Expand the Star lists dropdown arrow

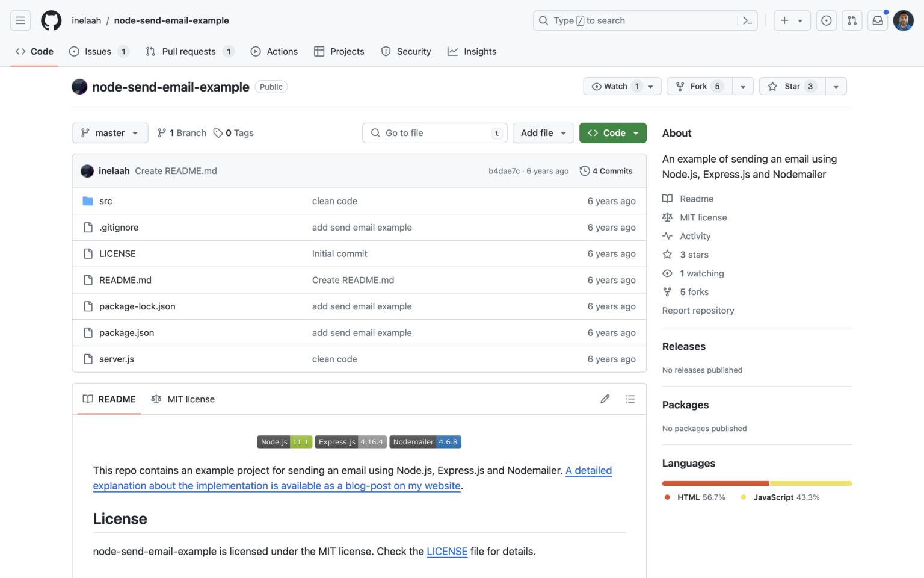(836, 86)
